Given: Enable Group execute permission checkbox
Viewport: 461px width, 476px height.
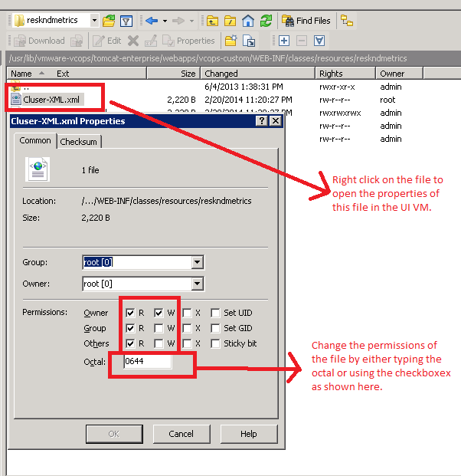Looking at the screenshot, I should [188, 328].
